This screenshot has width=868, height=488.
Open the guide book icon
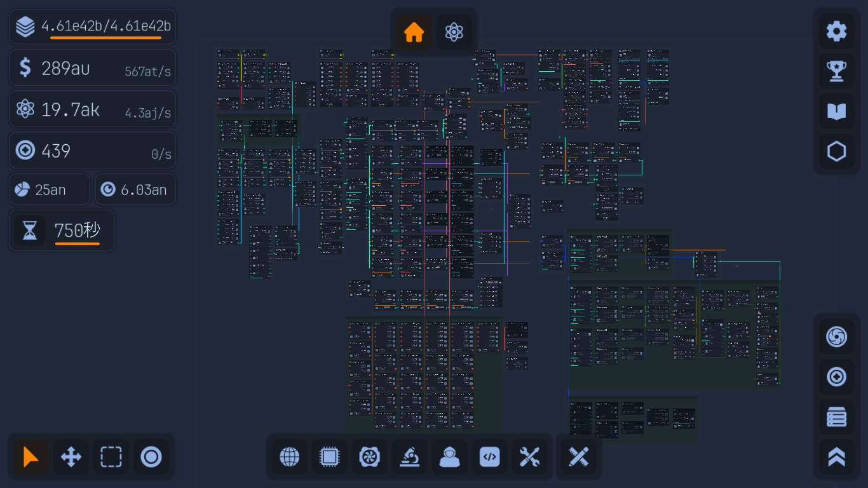point(836,112)
